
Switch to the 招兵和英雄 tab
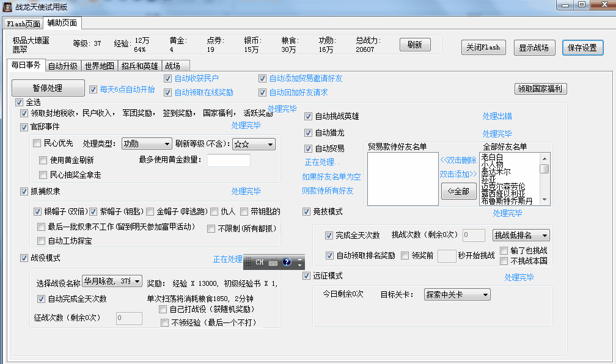(x=139, y=66)
